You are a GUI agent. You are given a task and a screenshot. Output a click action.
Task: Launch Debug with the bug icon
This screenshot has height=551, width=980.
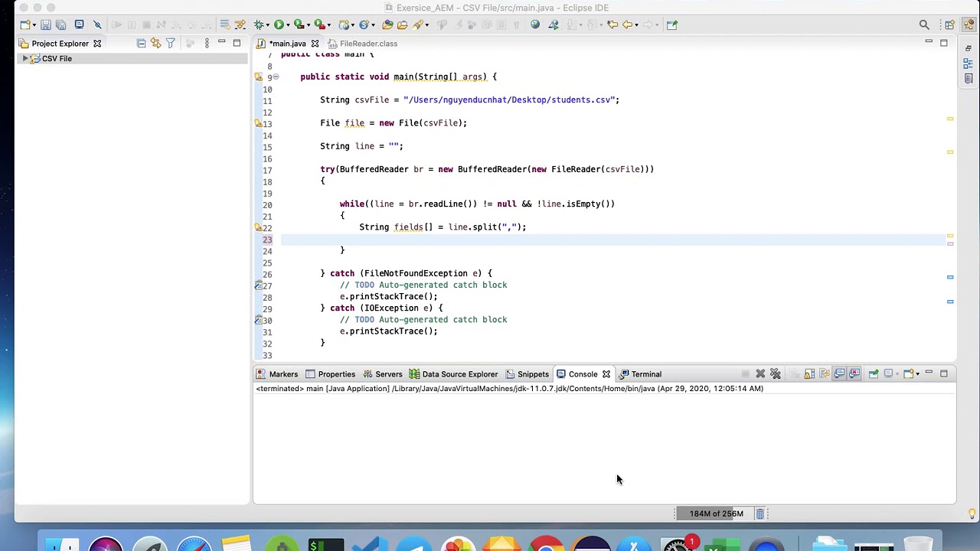(x=260, y=24)
